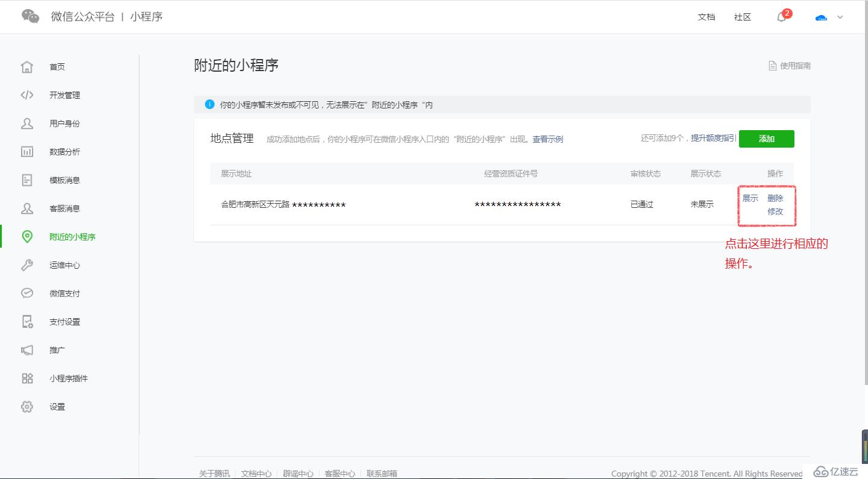Open 首页 menu item
The image size is (868, 479).
point(57,67)
